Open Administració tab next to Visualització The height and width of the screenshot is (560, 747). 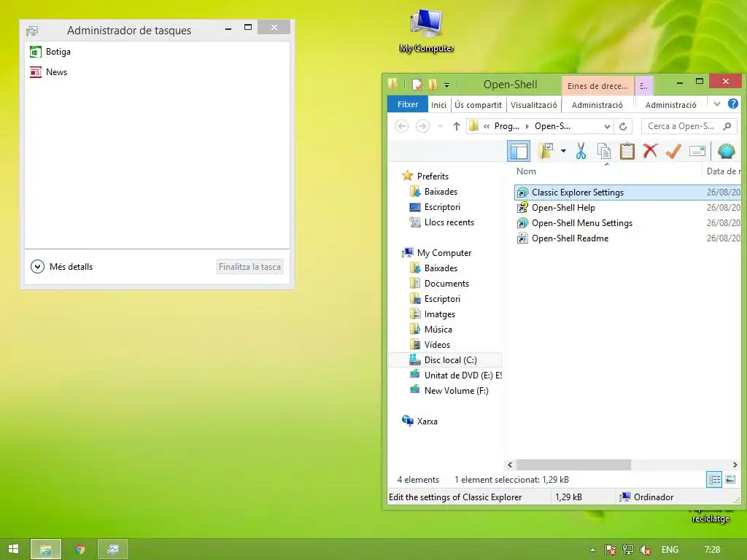click(x=597, y=105)
